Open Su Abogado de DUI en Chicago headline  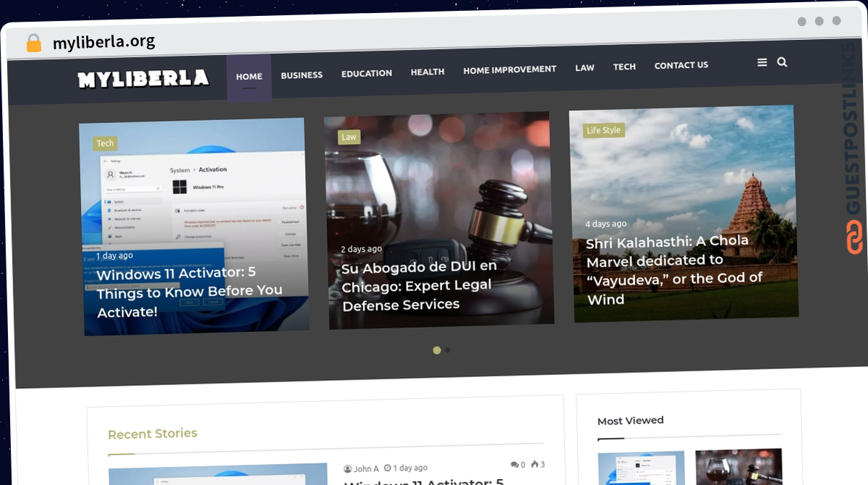pyautogui.click(x=419, y=286)
